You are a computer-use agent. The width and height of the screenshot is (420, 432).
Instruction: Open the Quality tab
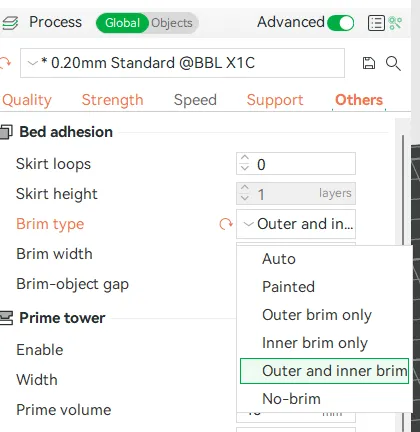point(27,100)
